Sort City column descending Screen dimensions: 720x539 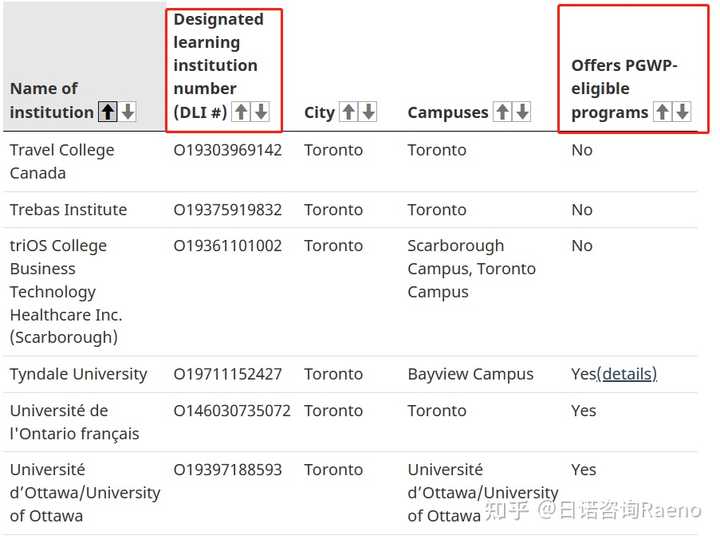click(368, 112)
